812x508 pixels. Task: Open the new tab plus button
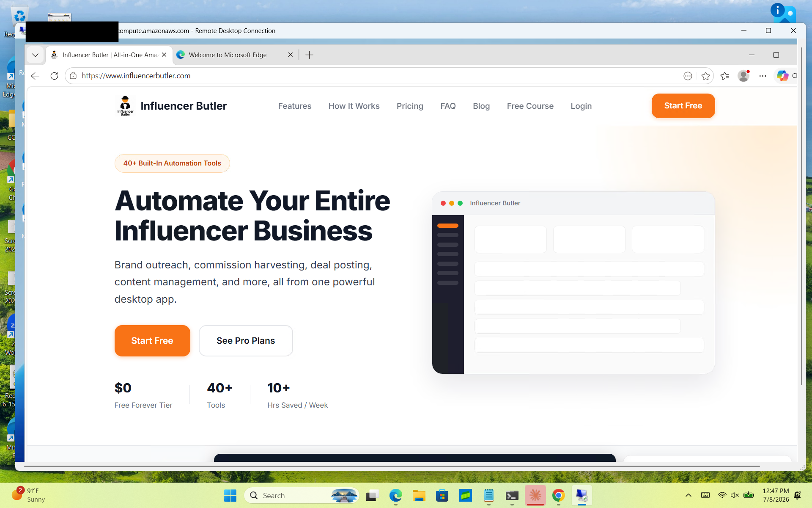(310, 55)
